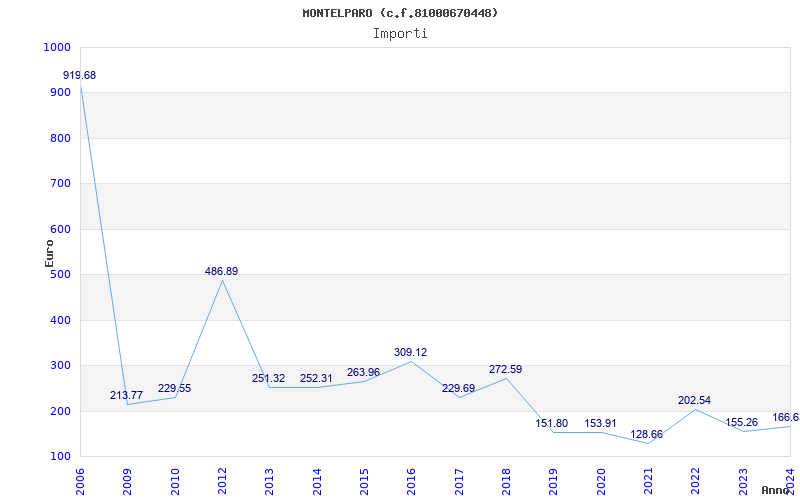
Task: Click the year 2022 axis tick
Action: pyautogui.click(x=695, y=482)
